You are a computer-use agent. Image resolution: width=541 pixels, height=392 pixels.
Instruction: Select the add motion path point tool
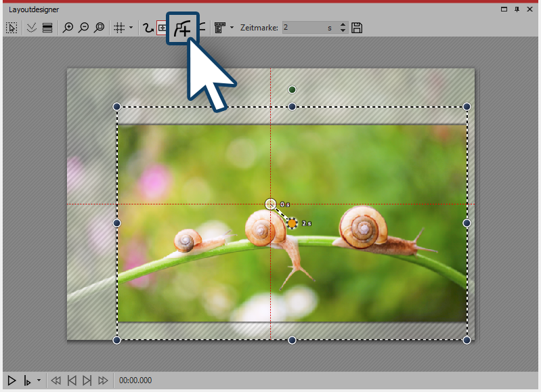point(183,28)
